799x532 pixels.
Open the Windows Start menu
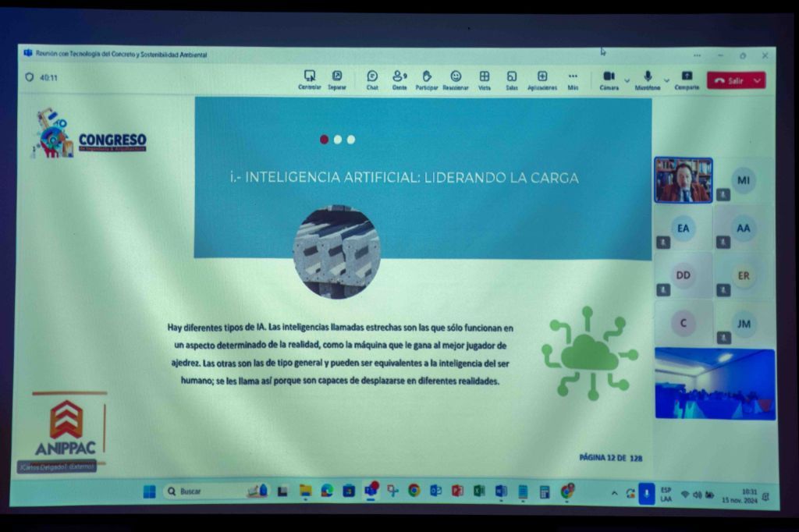tap(149, 491)
